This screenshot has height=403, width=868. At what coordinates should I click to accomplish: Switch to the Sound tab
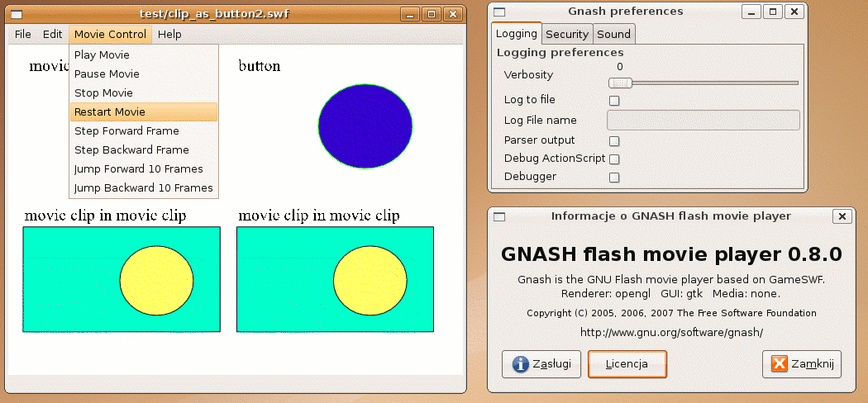coord(614,35)
